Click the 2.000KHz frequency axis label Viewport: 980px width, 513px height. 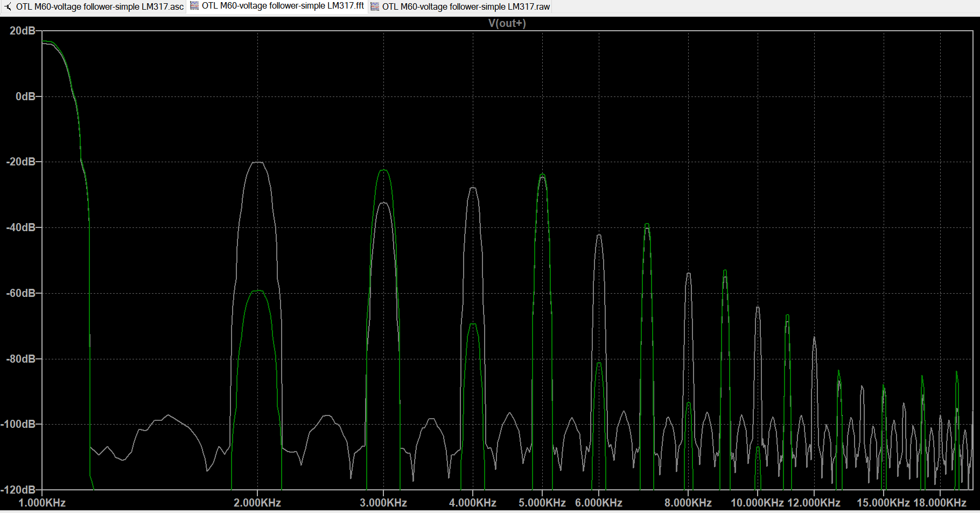coord(257,503)
